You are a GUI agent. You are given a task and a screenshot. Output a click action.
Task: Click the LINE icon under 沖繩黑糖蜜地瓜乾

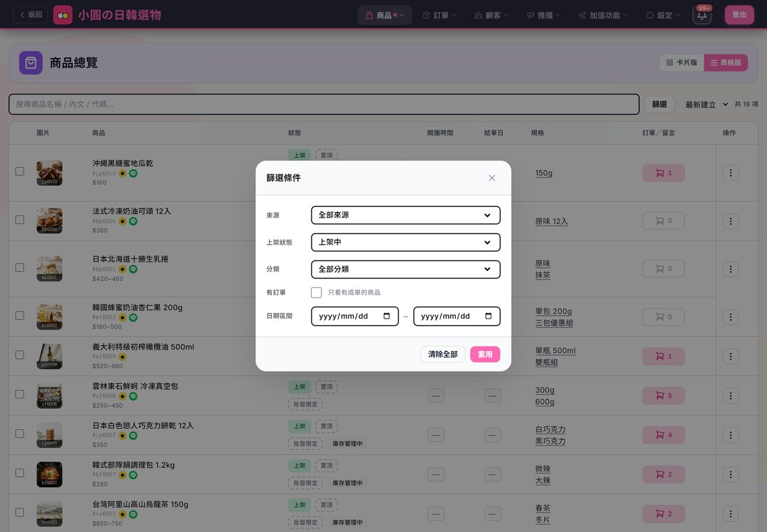tap(133, 173)
